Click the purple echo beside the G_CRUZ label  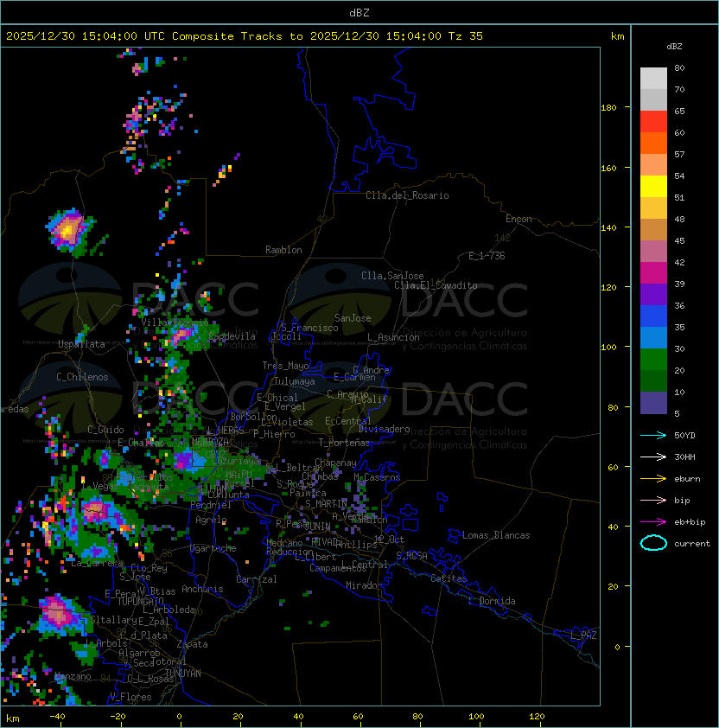(183, 460)
